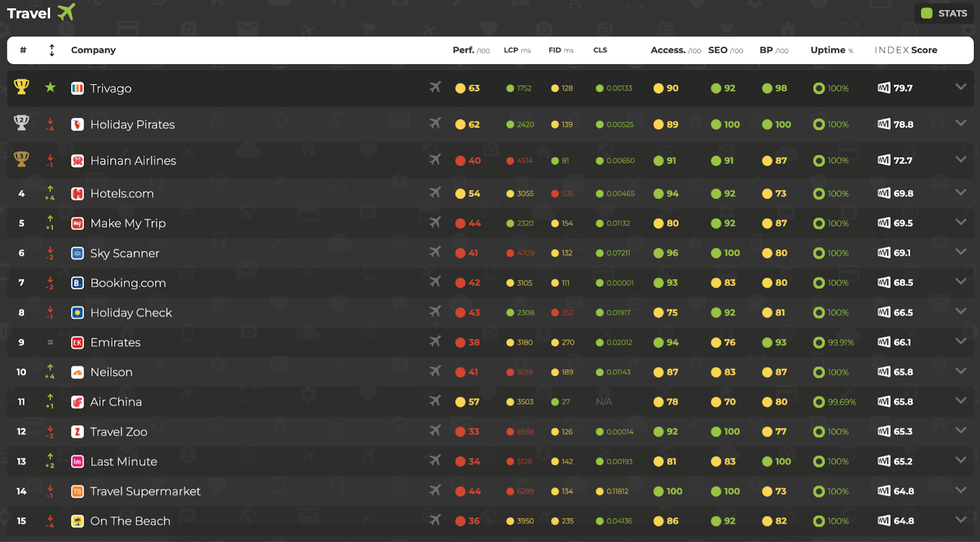Click the Booking.com logo icon

[x=77, y=283]
